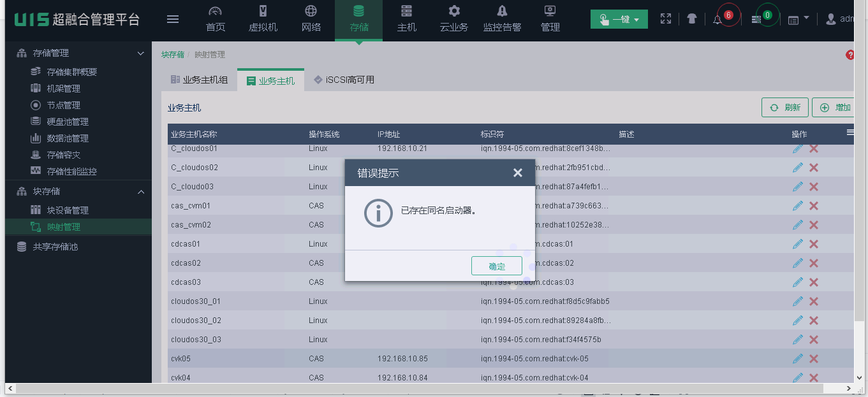Open alarm bell notifications with badge 6
The image size is (868, 397).
[x=718, y=20]
